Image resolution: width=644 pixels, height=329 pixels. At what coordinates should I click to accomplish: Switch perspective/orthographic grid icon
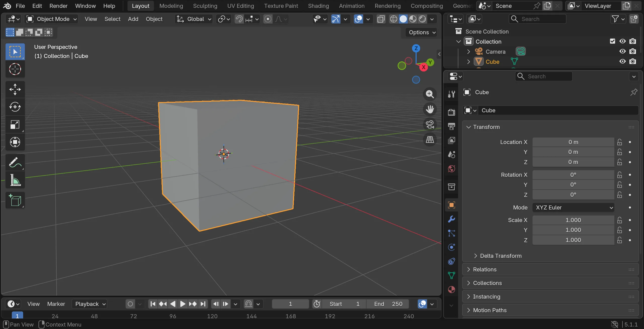[430, 139]
